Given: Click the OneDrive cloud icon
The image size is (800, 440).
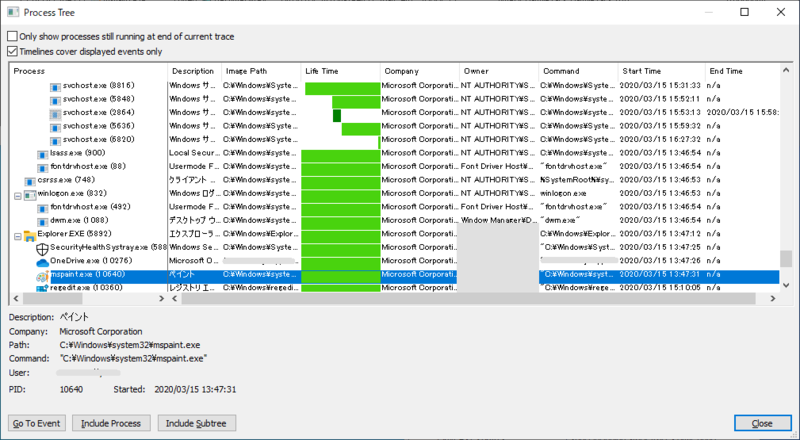Looking at the screenshot, I should 42,262.
